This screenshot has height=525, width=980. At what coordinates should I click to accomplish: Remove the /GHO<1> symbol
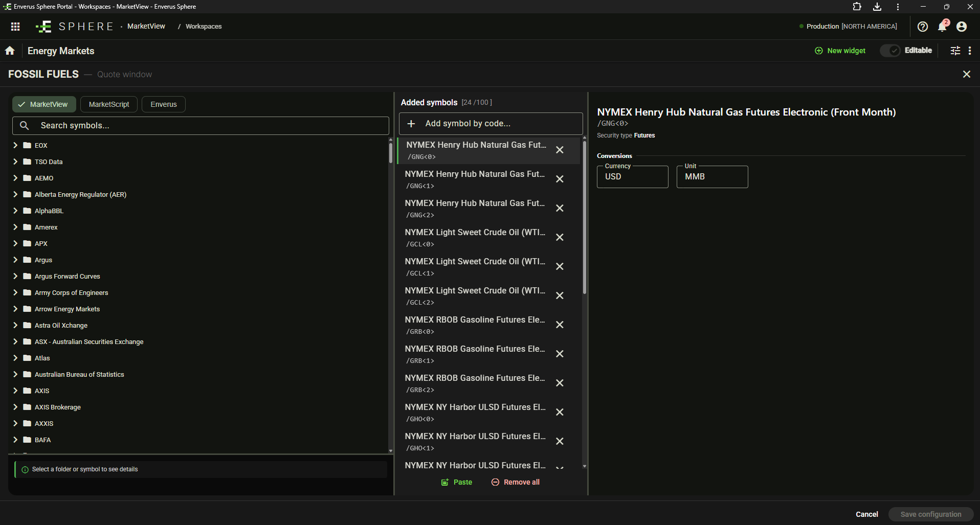(560, 441)
